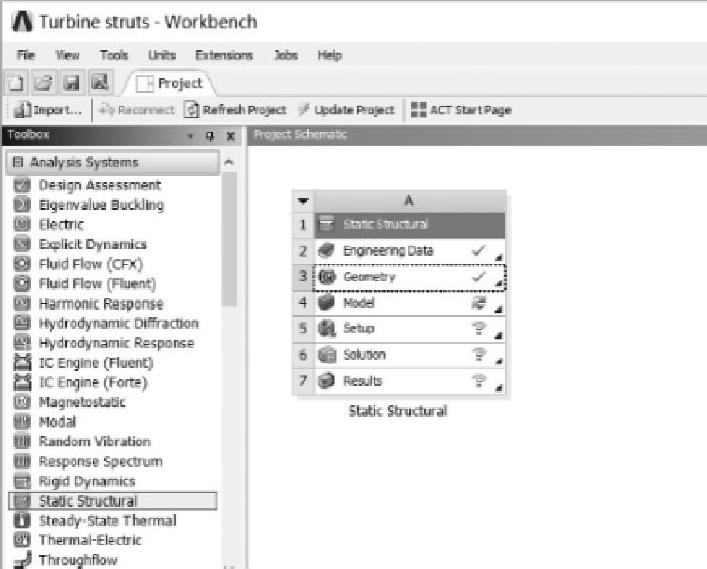707x569 pixels.
Task: Select the Static Structural title cell in system A
Action: point(409,225)
